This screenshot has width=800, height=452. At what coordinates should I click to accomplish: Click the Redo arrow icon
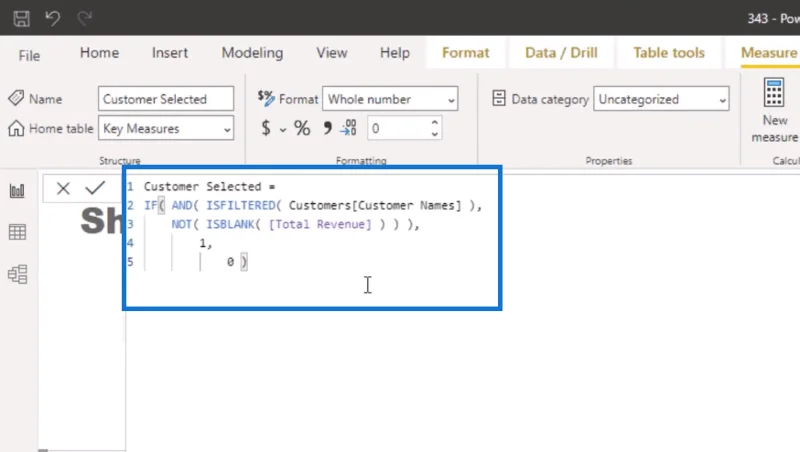[84, 18]
